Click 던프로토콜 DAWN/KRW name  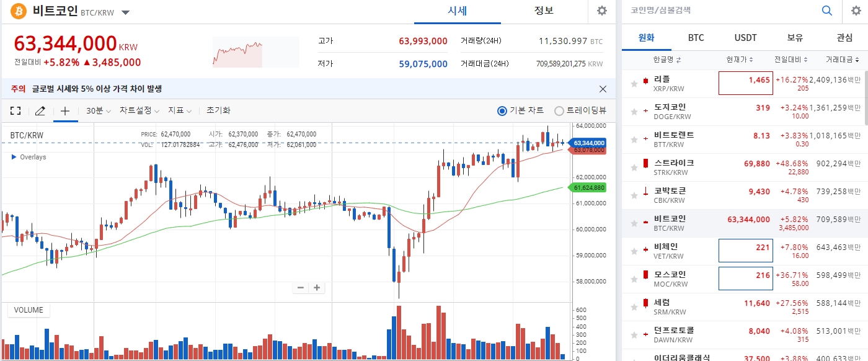click(674, 334)
